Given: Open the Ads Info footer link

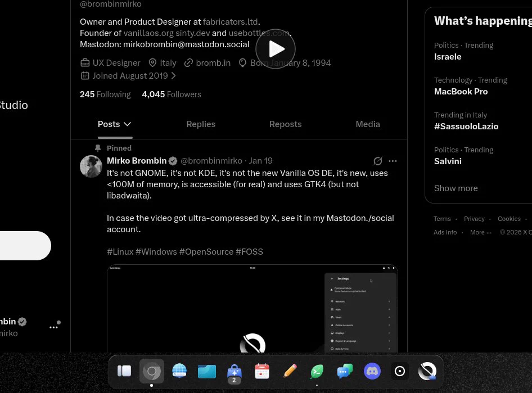Looking at the screenshot, I should (445, 232).
